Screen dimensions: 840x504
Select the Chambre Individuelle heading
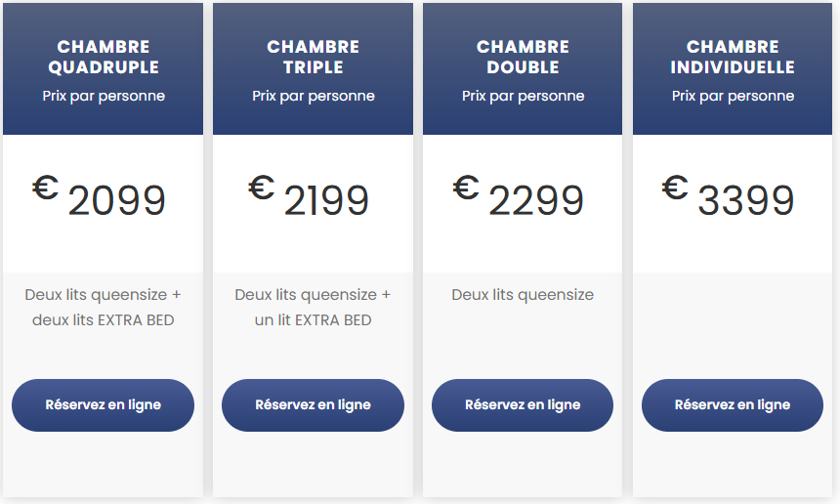(x=733, y=58)
